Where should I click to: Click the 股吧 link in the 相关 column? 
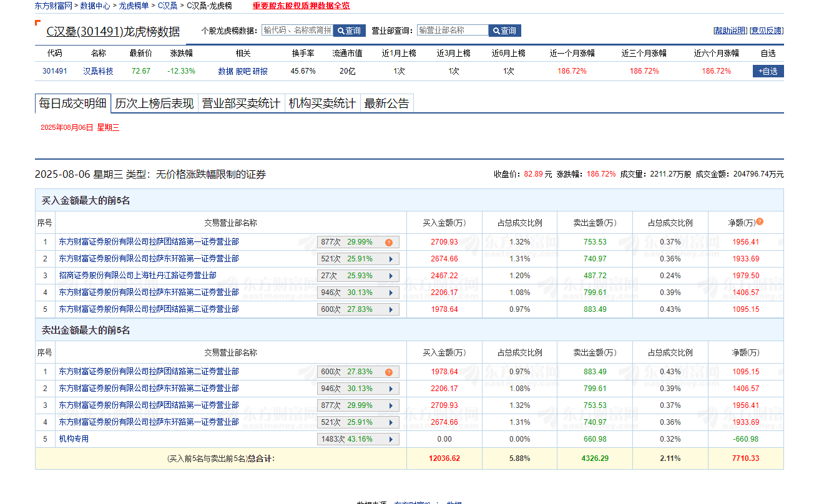pyautogui.click(x=243, y=72)
